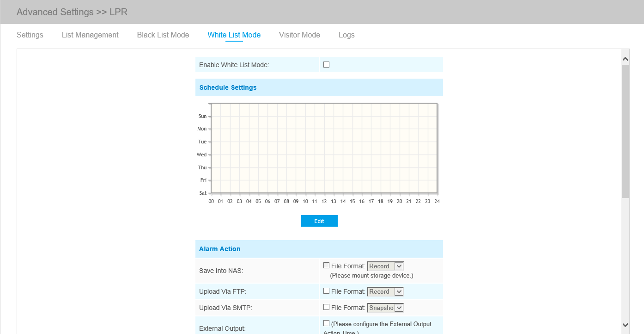The height and width of the screenshot is (334, 644).
Task: Click the 'Upload Via FTP:' label
Action: click(x=222, y=291)
